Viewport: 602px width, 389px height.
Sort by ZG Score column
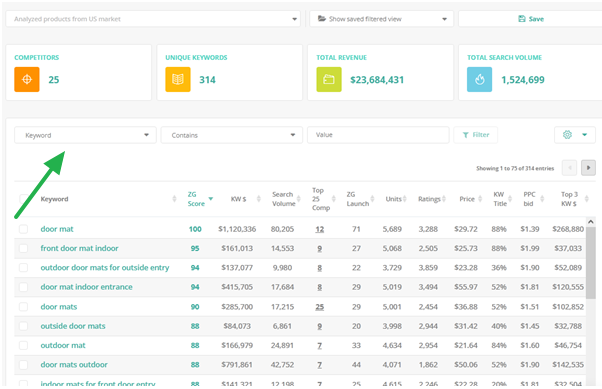200,199
